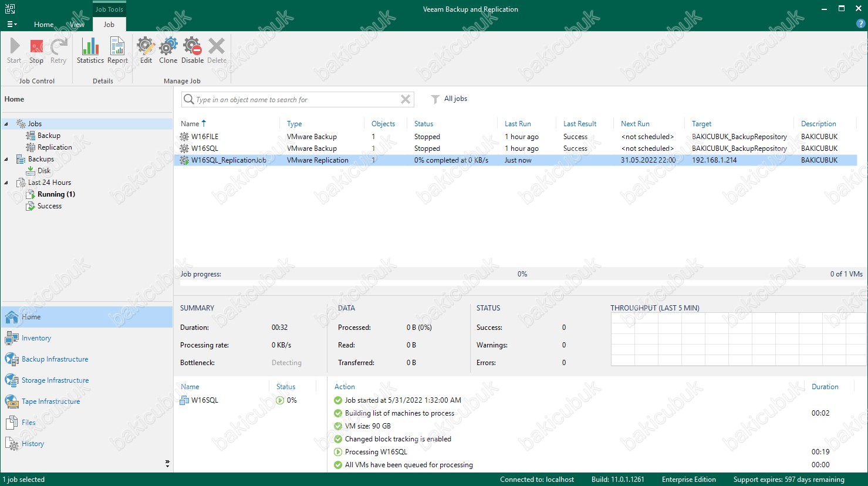Edit the selected job
This screenshot has height=486, width=868.
click(146, 50)
